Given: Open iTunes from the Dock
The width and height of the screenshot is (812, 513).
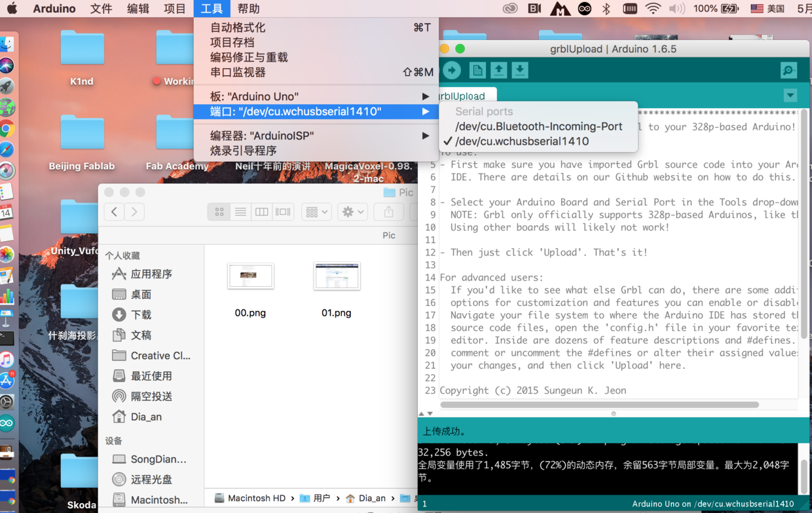Looking at the screenshot, I should [x=7, y=360].
